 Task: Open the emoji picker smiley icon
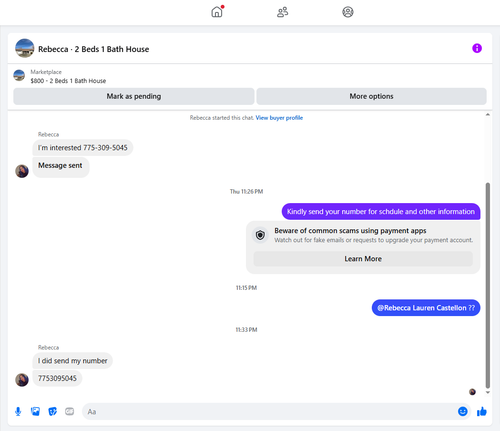coord(463,412)
